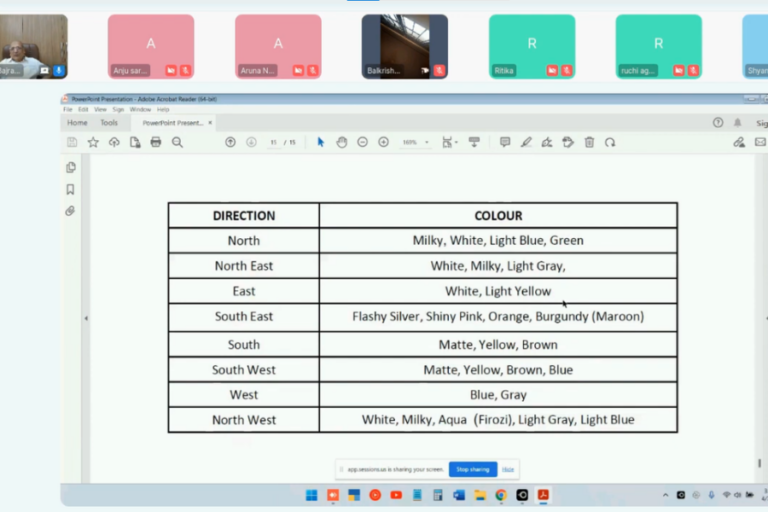Screen dimensions: 768x512
Task: Open the Edit menu
Action: pyautogui.click(x=83, y=109)
